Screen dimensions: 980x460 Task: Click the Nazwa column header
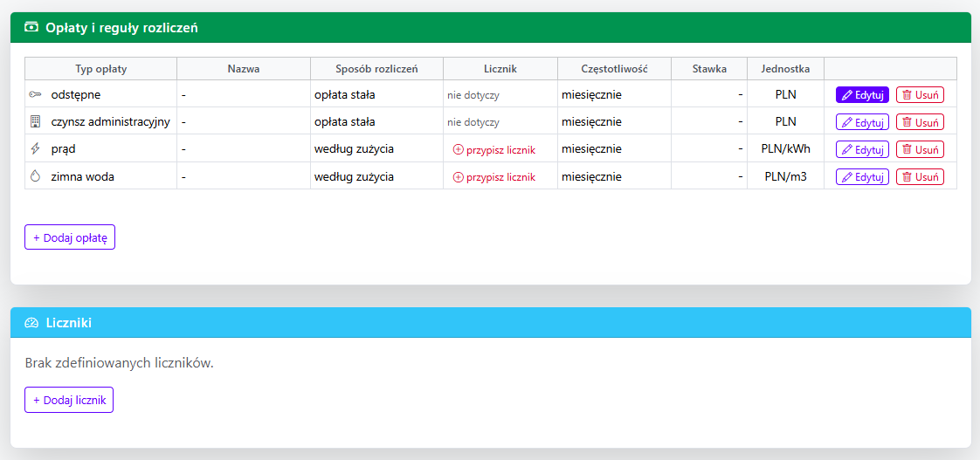coord(244,69)
